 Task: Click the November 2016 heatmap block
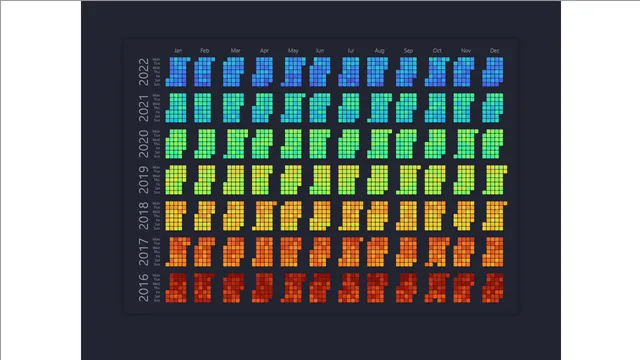pyautogui.click(x=464, y=288)
